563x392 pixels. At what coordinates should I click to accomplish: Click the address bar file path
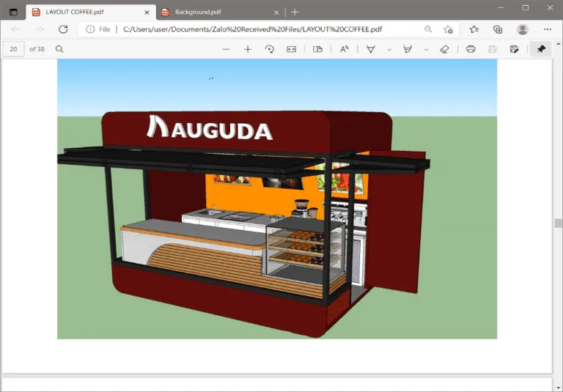click(252, 29)
